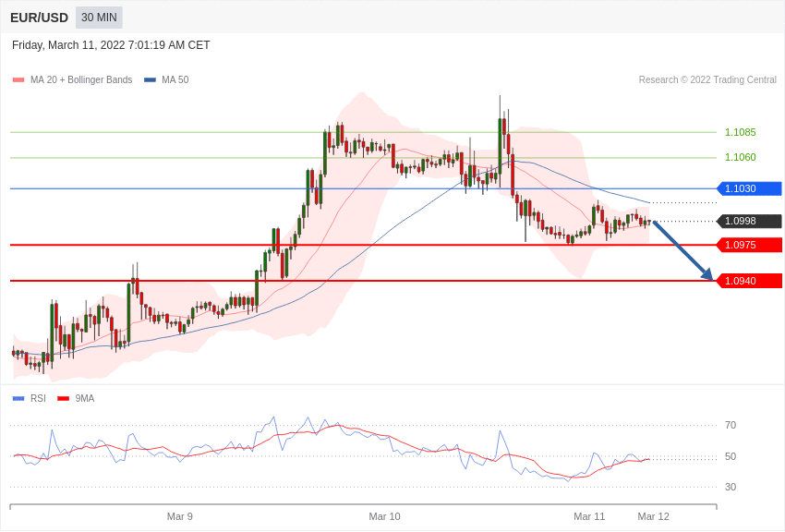
Task: Click the blue 1.1030 pivot price tag
Action: tap(750, 188)
